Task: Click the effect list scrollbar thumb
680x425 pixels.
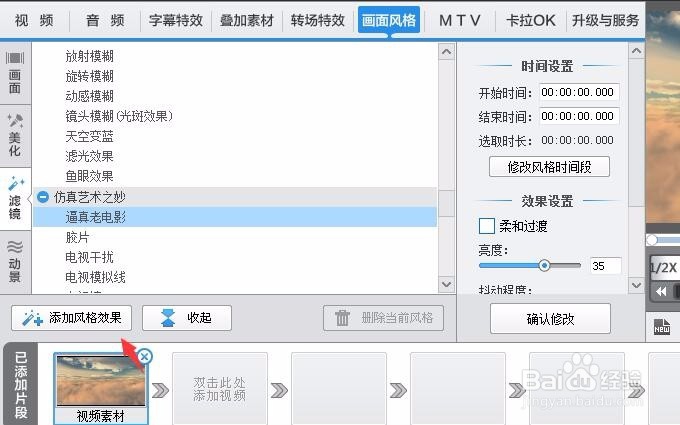Action: [x=446, y=203]
